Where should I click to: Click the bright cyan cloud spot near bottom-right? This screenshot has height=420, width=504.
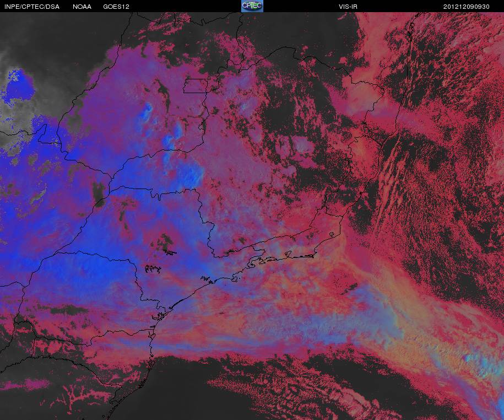[473, 358]
